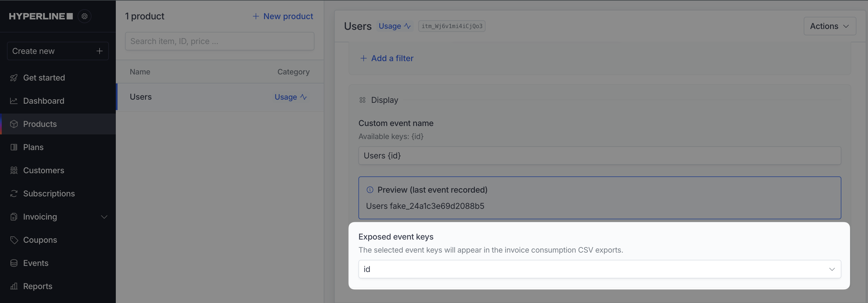This screenshot has height=303, width=868.
Task: Click the Get started rocket icon
Action: 14,78
